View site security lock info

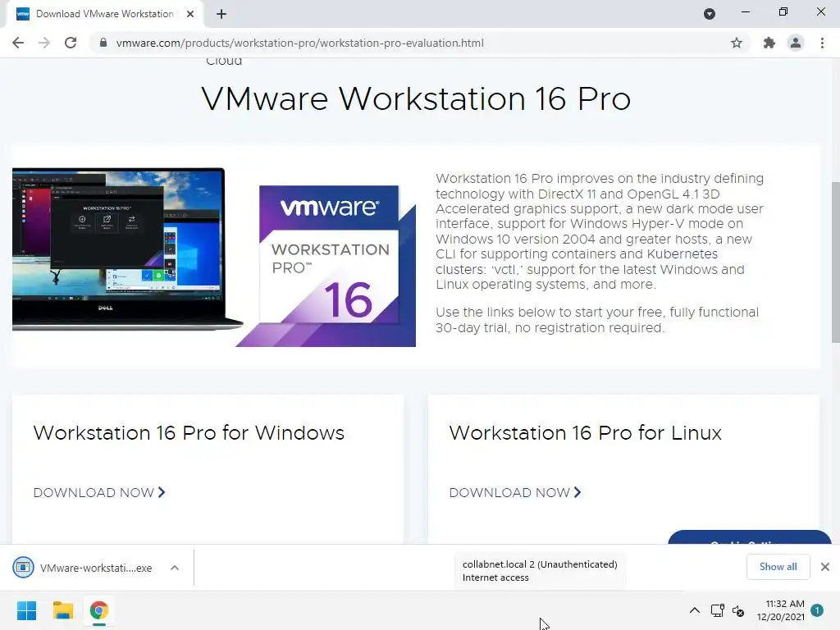coord(103,43)
